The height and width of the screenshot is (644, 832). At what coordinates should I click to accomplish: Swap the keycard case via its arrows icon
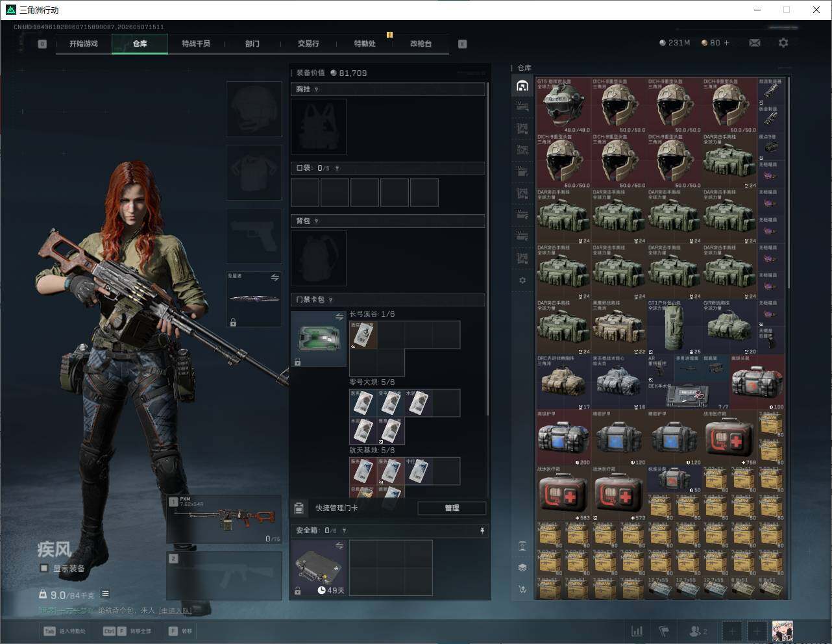[339, 317]
